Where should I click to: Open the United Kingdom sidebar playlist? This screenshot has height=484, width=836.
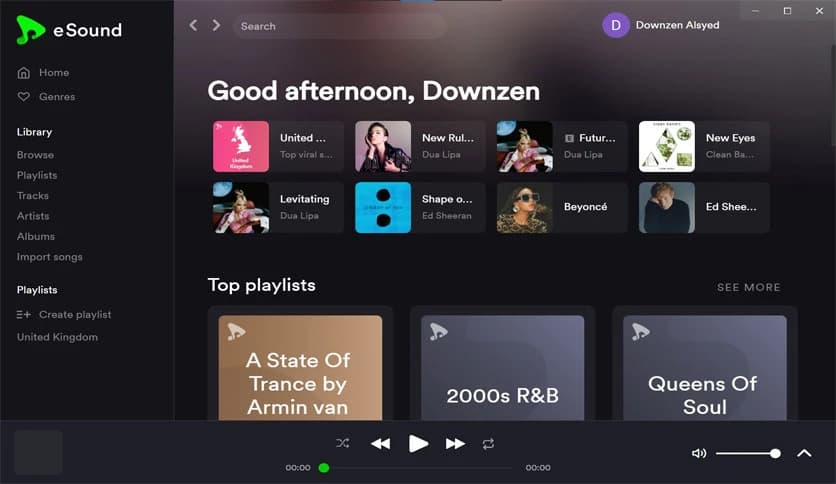pos(57,337)
